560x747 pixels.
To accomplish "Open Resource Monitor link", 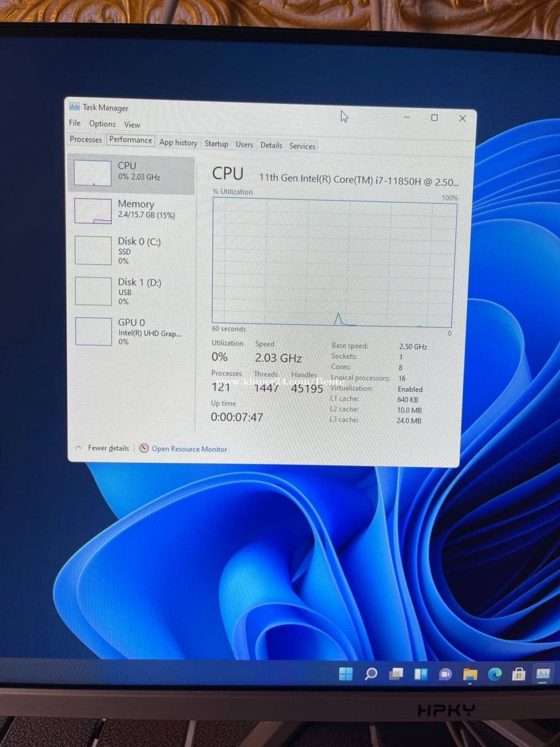I will (189, 449).
